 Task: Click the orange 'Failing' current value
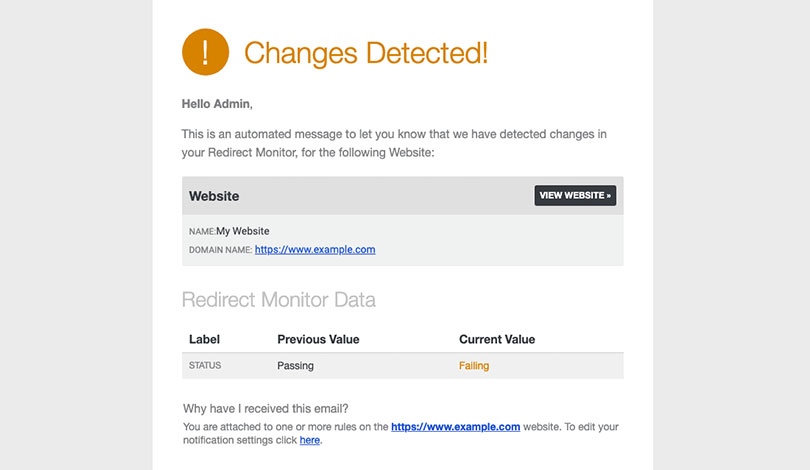pos(474,366)
